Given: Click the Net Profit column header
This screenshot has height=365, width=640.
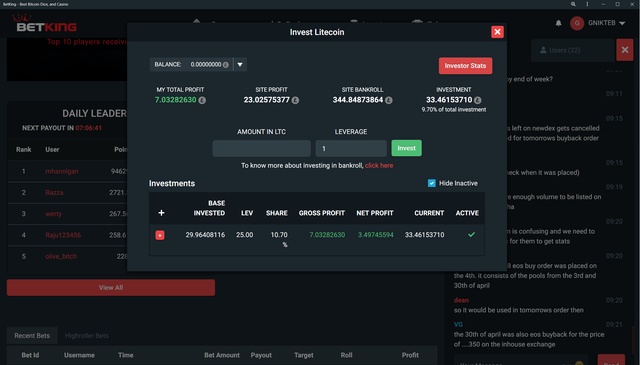Looking at the screenshot, I should pos(375,213).
